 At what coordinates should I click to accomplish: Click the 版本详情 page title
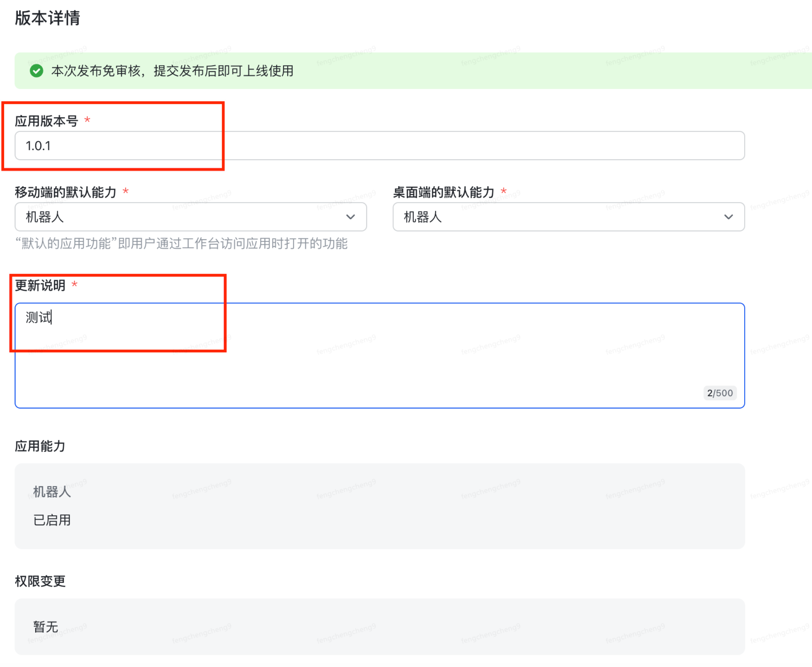tap(47, 16)
